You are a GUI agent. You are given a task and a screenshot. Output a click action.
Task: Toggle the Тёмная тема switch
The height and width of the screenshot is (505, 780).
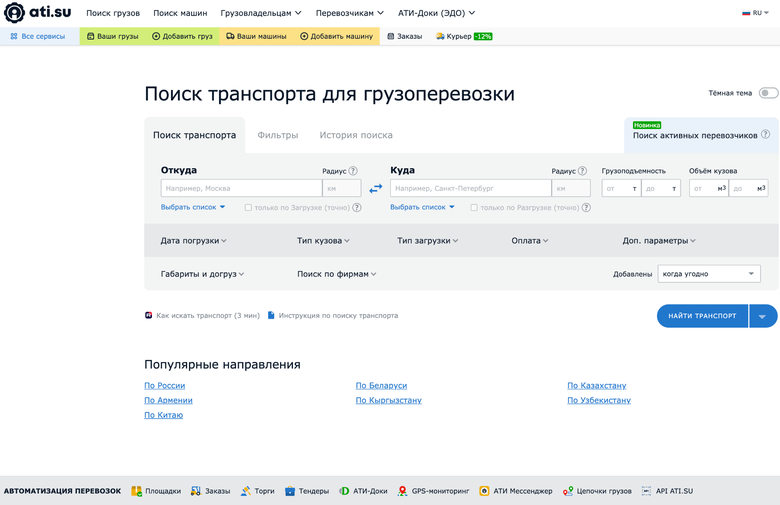click(x=767, y=93)
